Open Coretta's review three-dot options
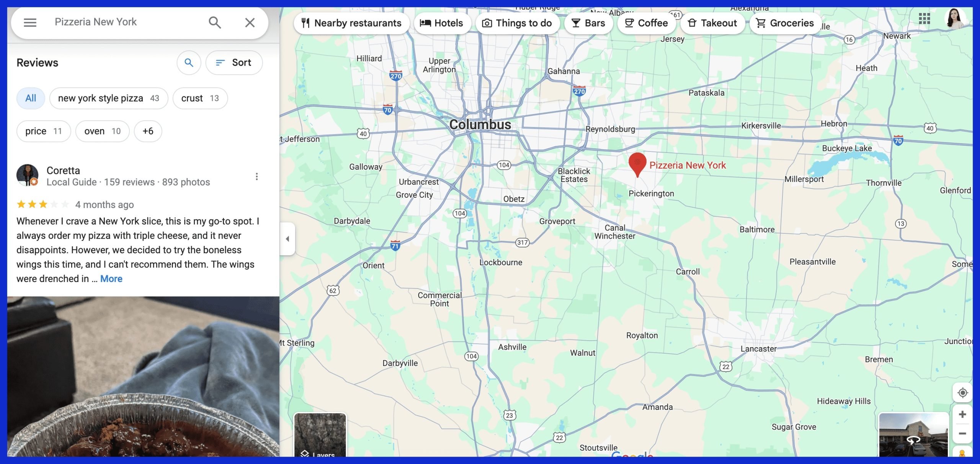980x464 pixels. 256,176
